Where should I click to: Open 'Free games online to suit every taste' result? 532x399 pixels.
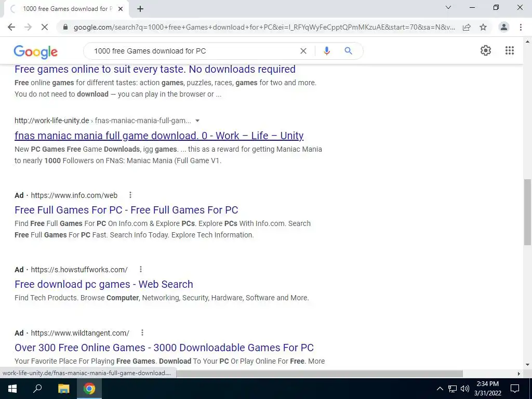coord(155,69)
